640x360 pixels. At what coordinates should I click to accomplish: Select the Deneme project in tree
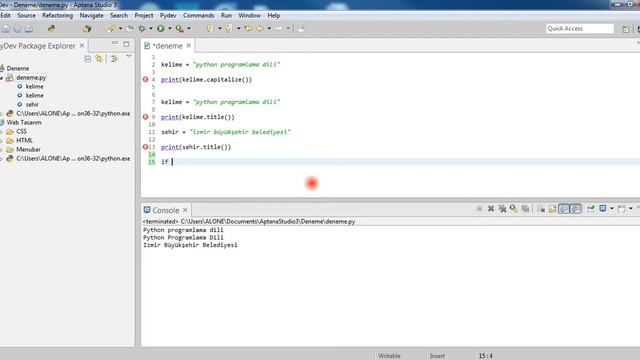[18, 68]
